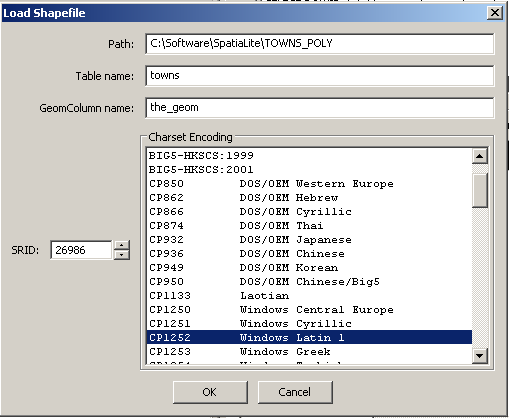
Task: Close the Load Shapefile dialog
Action: tap(495, 13)
